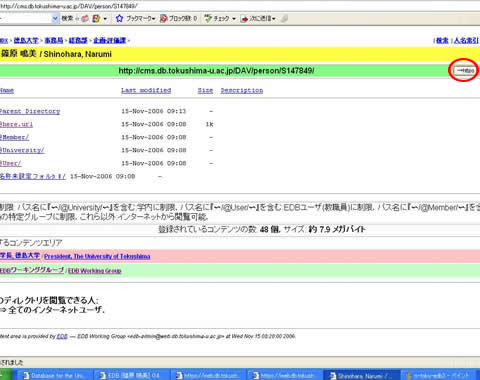Click the colored ball icon beside 検索

point(85,19)
